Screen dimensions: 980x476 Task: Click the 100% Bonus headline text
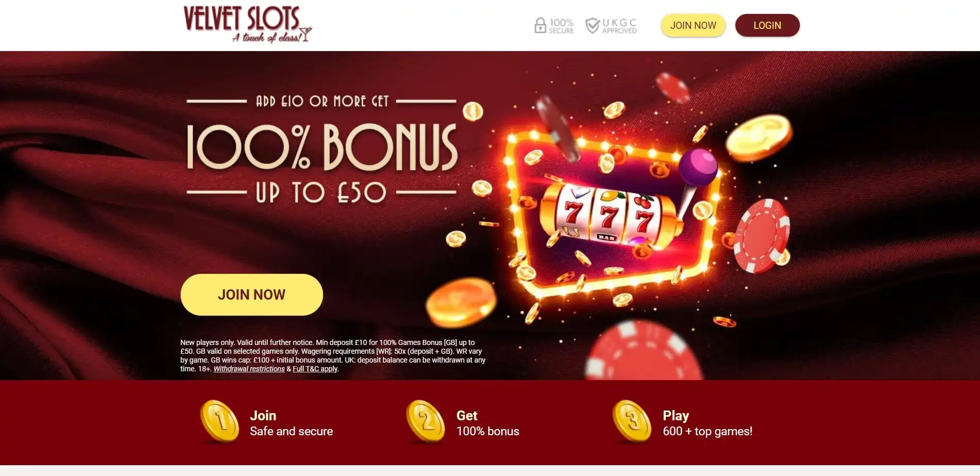pyautogui.click(x=322, y=147)
